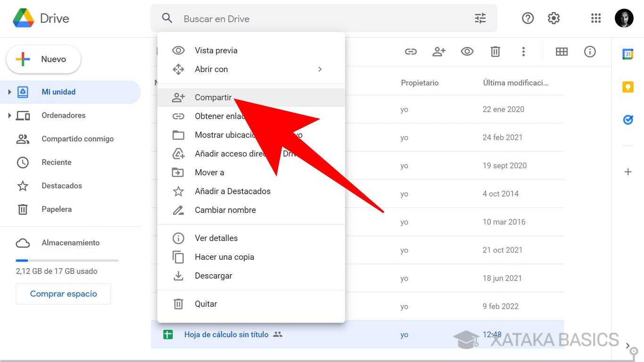644x362 pixels.
Task: Click the get link toolbar icon
Action: (x=411, y=52)
